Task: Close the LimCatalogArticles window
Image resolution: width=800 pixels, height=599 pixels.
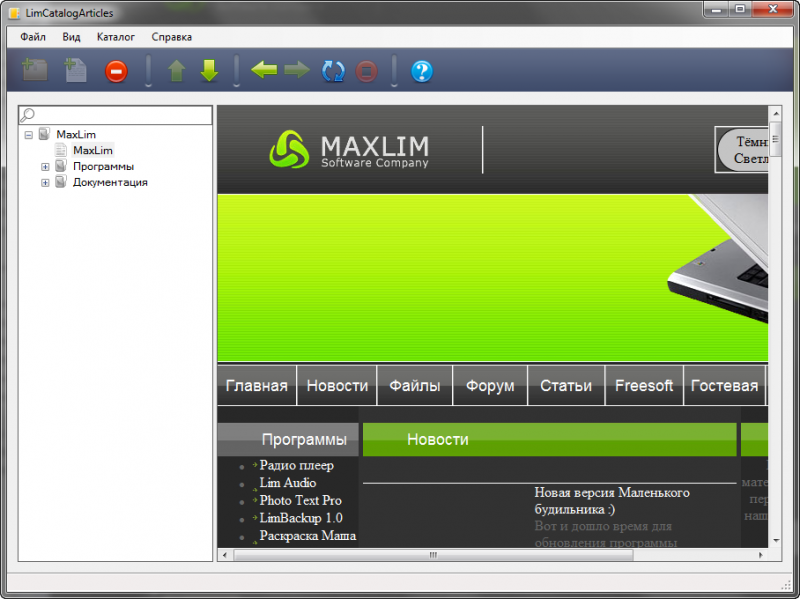Action: (772, 10)
